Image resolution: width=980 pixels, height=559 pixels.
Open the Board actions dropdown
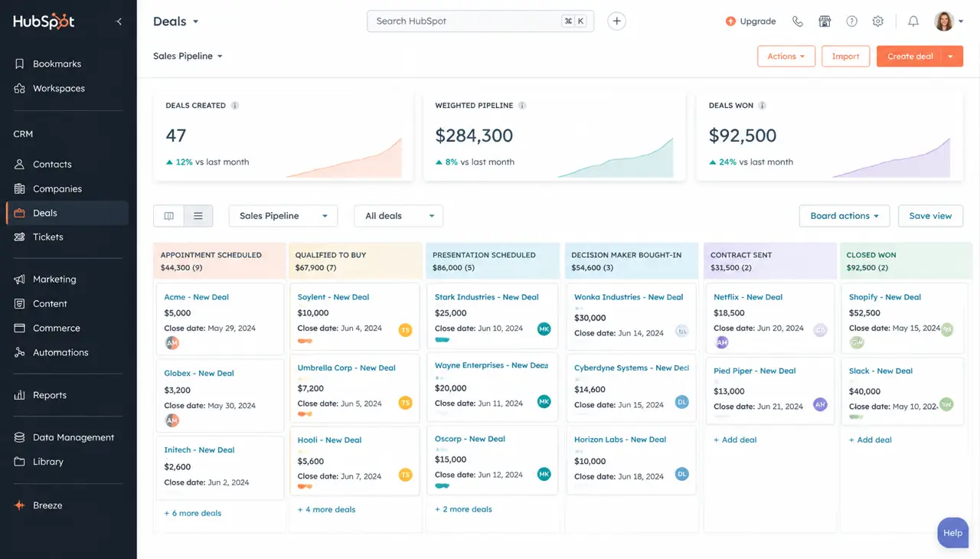pos(844,216)
